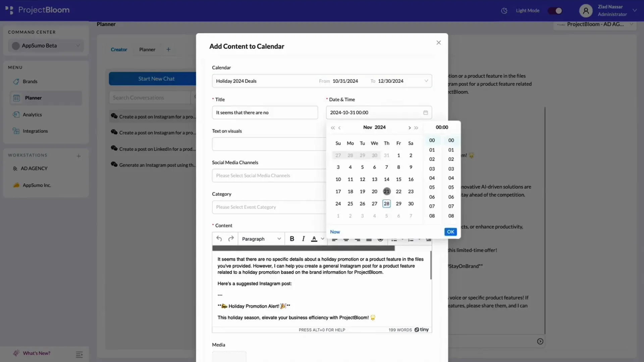Screen dimensions: 644x362
Task: Select minute 08 in time column
Action: tap(451, 216)
